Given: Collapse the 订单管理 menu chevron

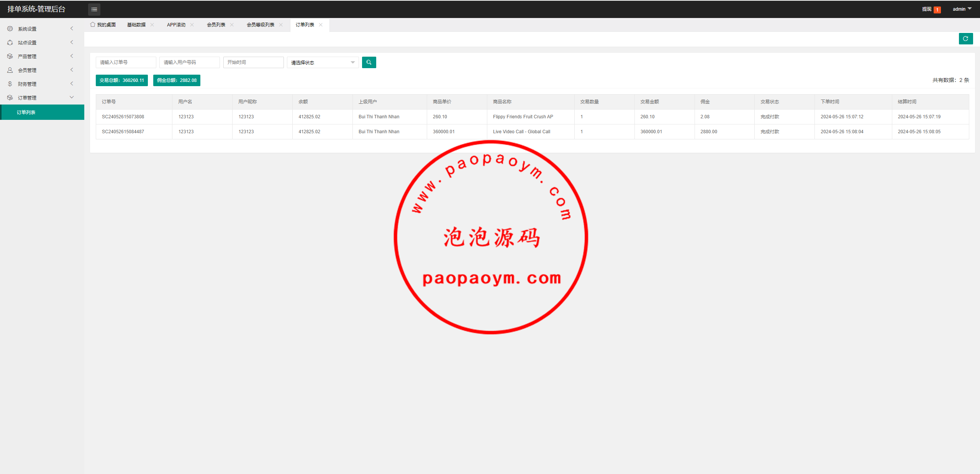Looking at the screenshot, I should 72,98.
